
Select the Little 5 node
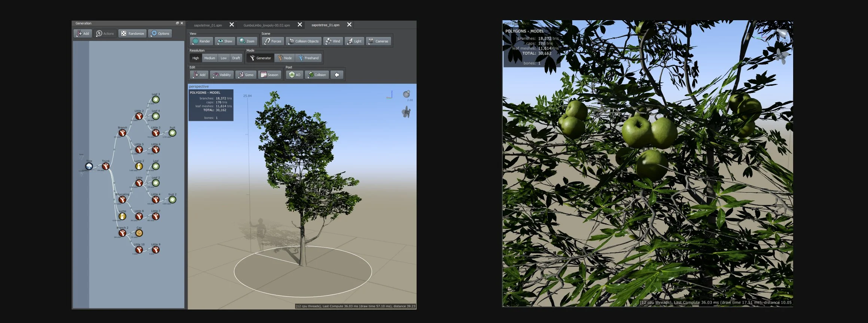click(x=139, y=150)
